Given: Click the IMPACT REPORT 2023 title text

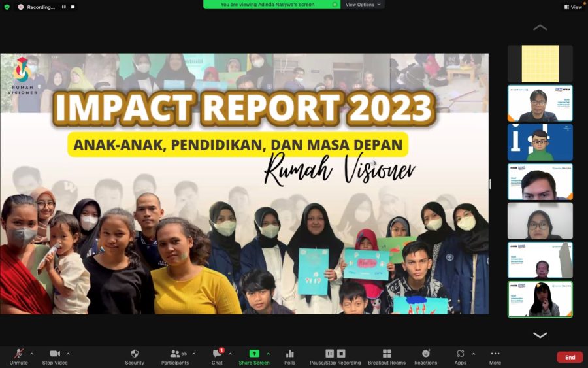Looking at the screenshot, I should tap(245, 108).
